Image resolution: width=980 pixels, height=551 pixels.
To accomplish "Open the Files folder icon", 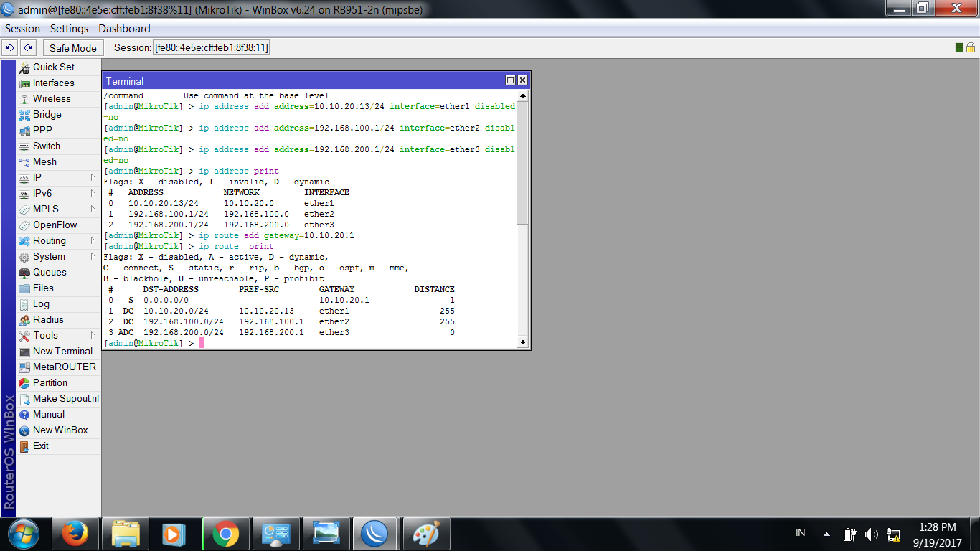I will point(24,288).
